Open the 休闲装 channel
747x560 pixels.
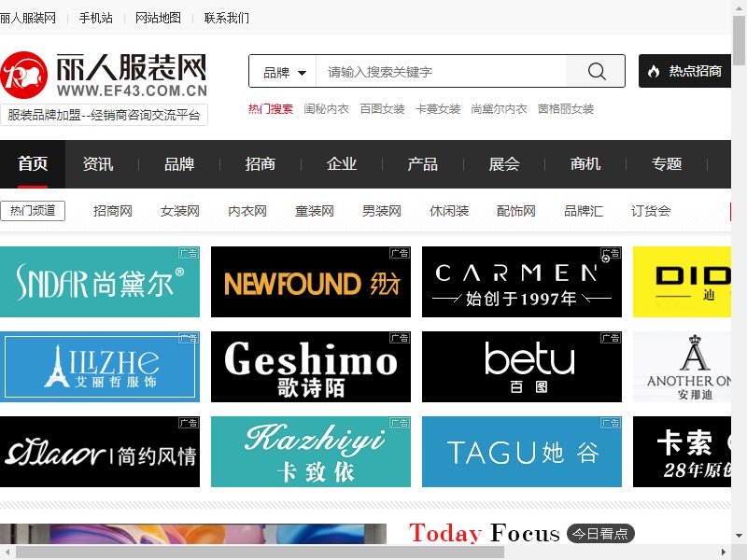click(449, 211)
